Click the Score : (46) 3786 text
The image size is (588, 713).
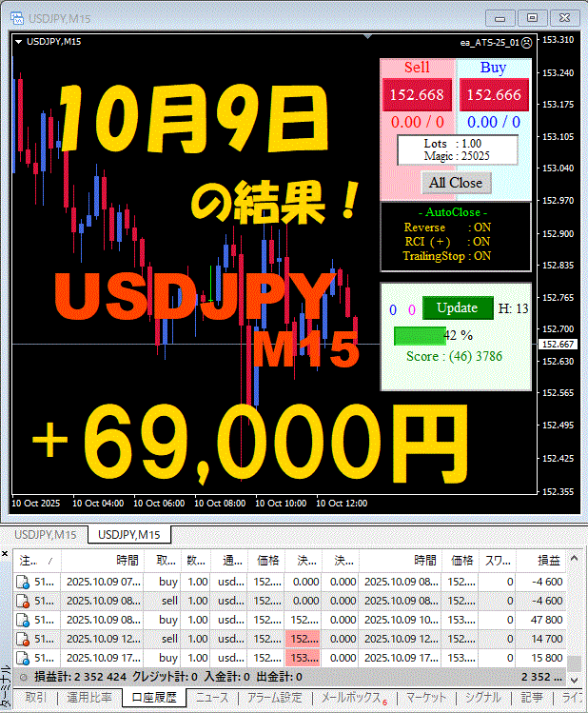pos(455,356)
